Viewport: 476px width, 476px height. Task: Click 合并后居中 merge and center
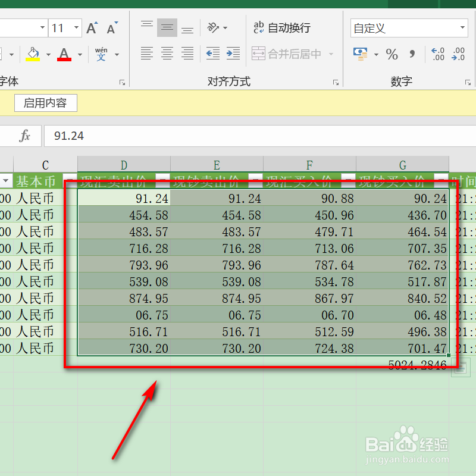(287, 54)
